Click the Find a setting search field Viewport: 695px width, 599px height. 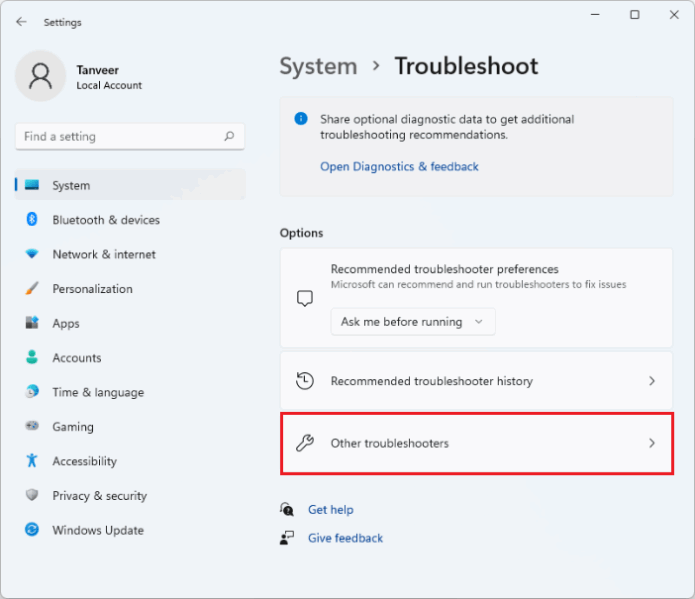130,137
